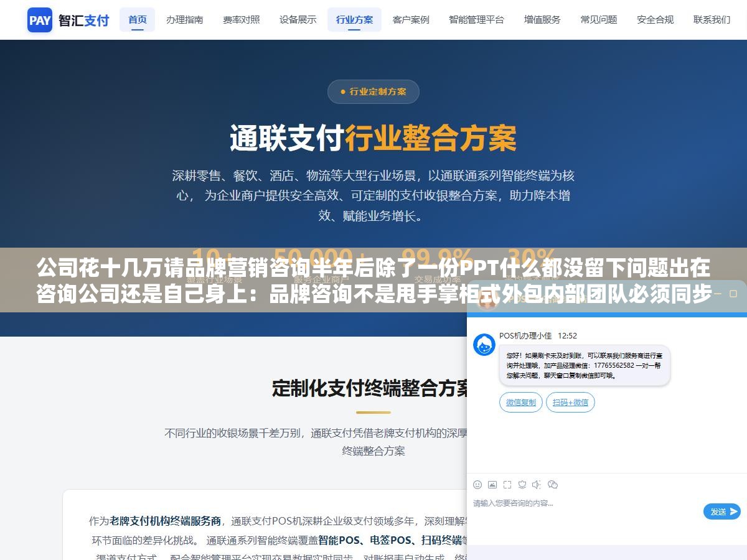Click the 通联支付行业整合方案 headline
The image size is (747, 560).
coord(374,138)
